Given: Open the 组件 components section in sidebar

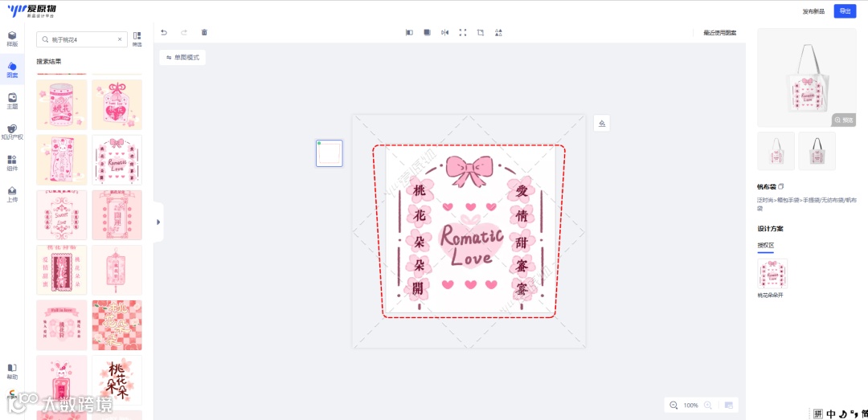Looking at the screenshot, I should coord(12,163).
